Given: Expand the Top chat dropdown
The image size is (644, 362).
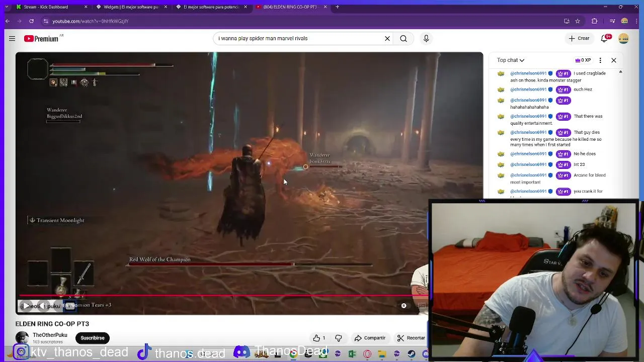Looking at the screenshot, I should 511,60.
